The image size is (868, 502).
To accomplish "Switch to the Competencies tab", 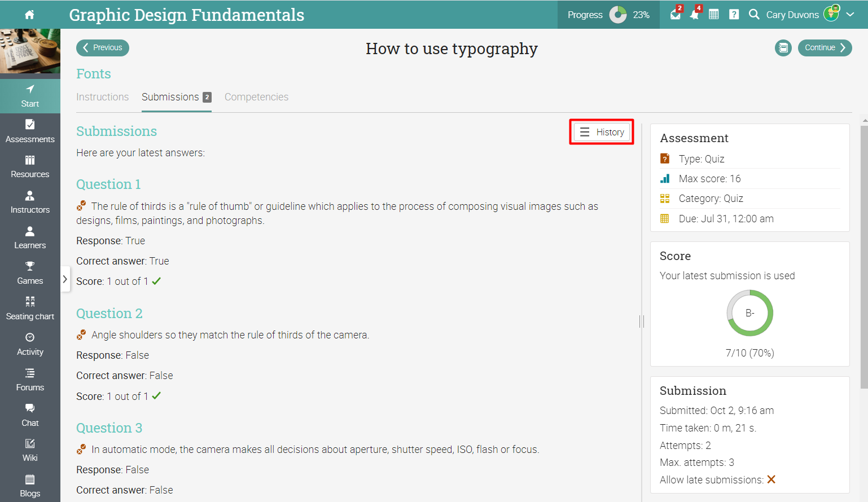I will click(256, 97).
